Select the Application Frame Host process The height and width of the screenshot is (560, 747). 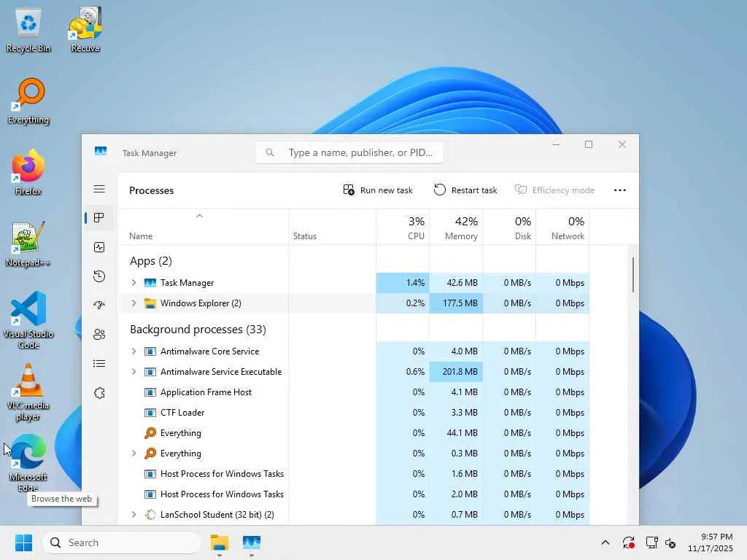pos(354,392)
